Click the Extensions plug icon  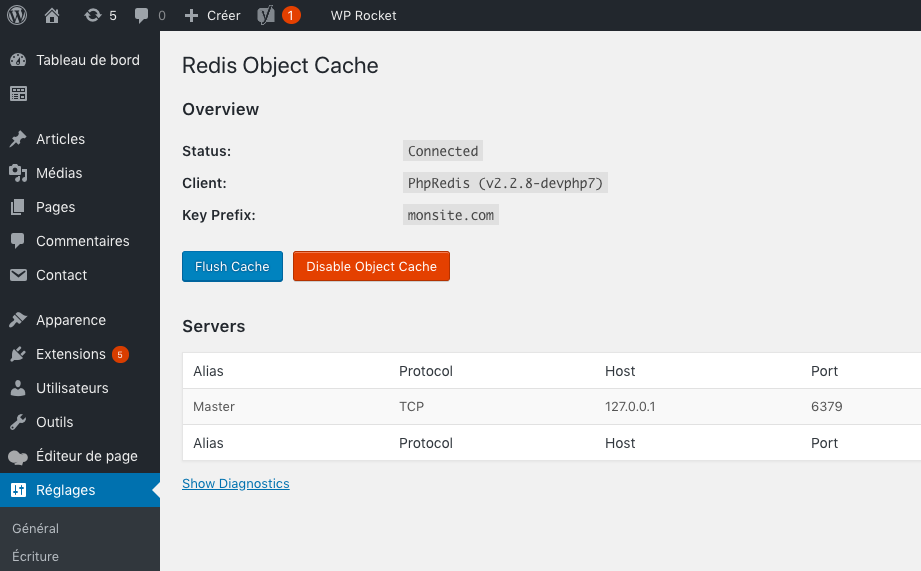click(x=18, y=354)
